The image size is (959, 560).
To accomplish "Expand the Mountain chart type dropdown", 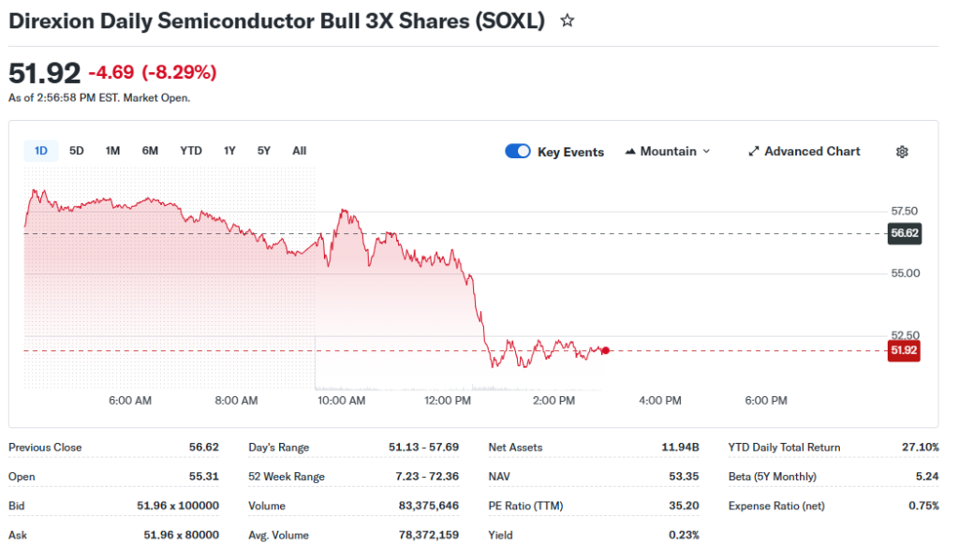I will (x=705, y=152).
